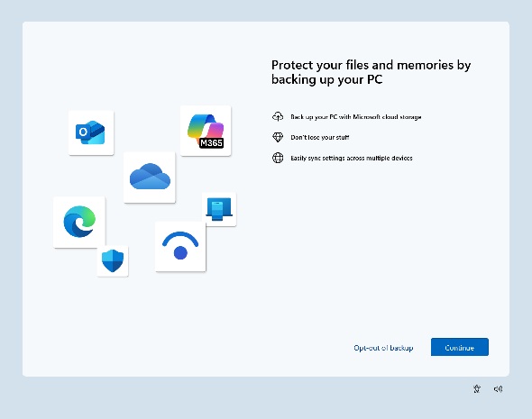The height and width of the screenshot is (419, 532).
Task: Click the globe icon beside sync settings text
Action: [278, 158]
